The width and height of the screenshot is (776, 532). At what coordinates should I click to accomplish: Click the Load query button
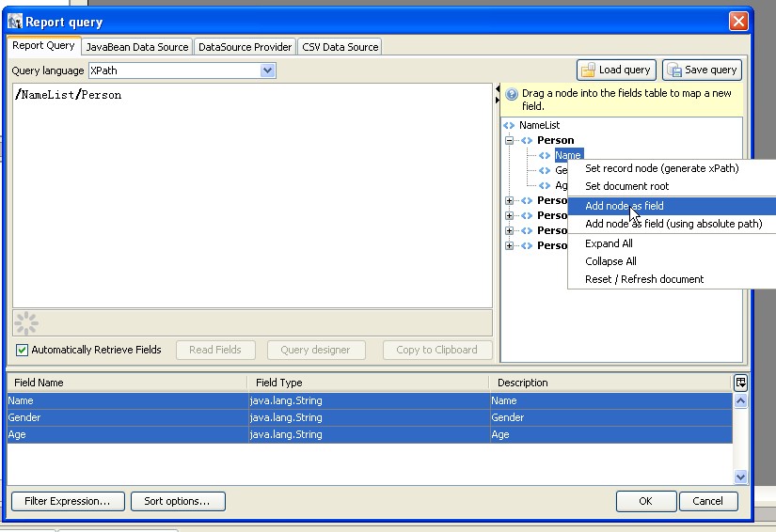pyautogui.click(x=616, y=70)
